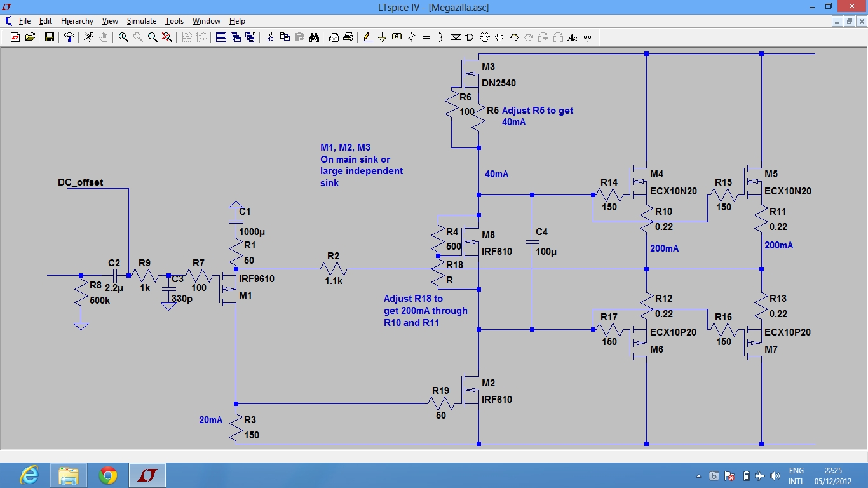The height and width of the screenshot is (488, 868).
Task: Open the Control Panel hammer icon
Action: point(69,37)
